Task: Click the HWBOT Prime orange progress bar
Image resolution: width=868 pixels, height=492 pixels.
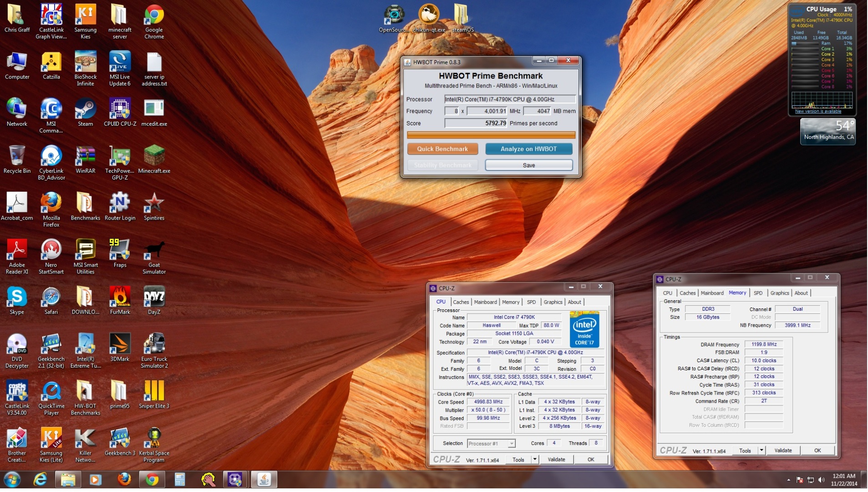Action: [x=491, y=135]
